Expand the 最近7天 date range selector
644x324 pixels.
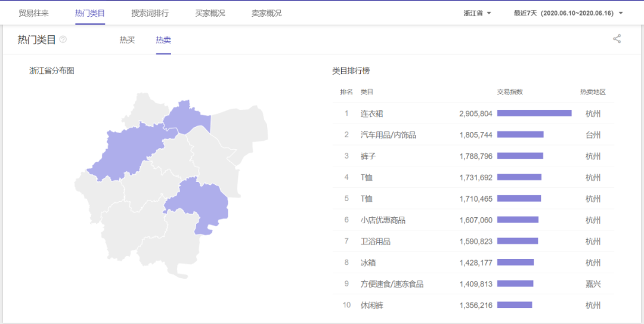[x=568, y=13]
